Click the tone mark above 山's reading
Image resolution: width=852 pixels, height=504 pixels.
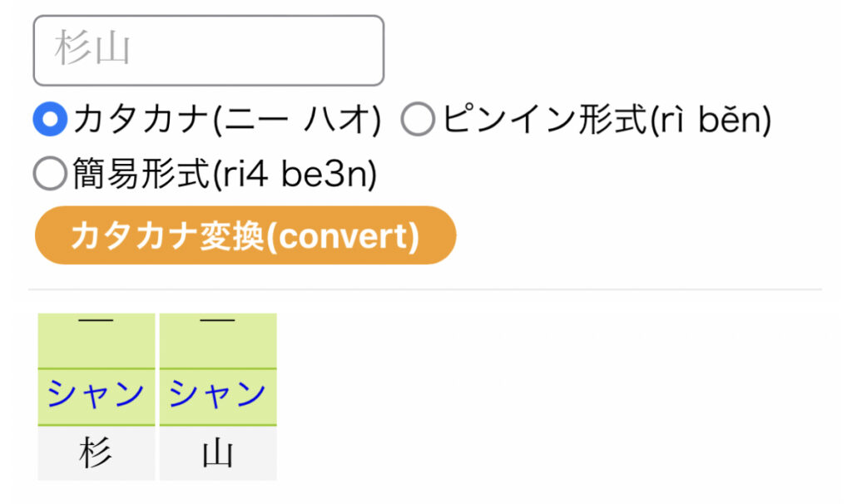218,324
